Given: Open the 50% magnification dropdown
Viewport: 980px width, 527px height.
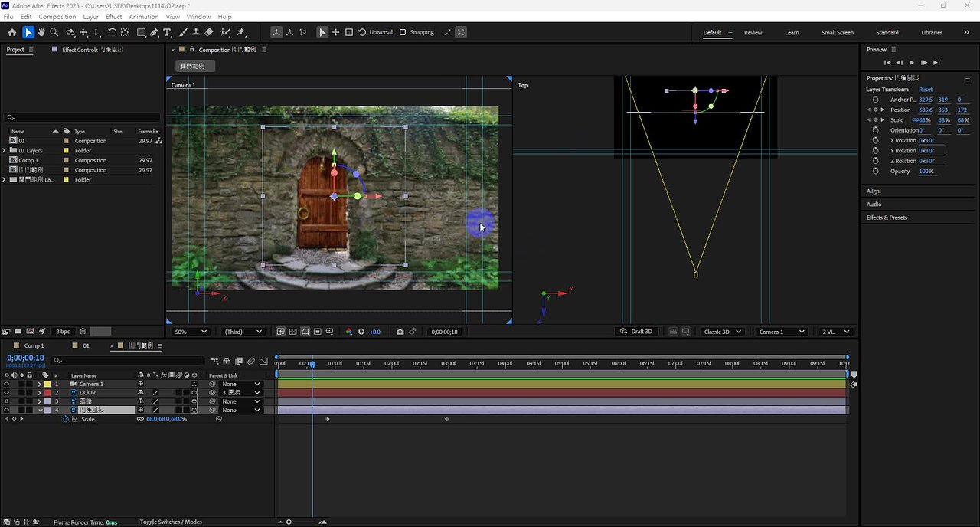Looking at the screenshot, I should [x=191, y=332].
